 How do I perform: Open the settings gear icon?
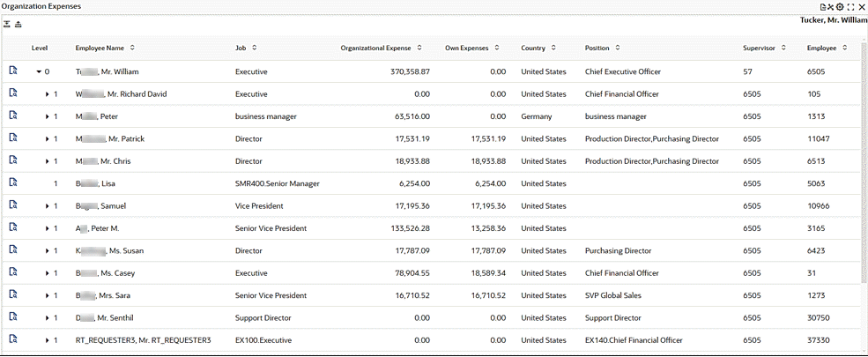click(x=840, y=6)
